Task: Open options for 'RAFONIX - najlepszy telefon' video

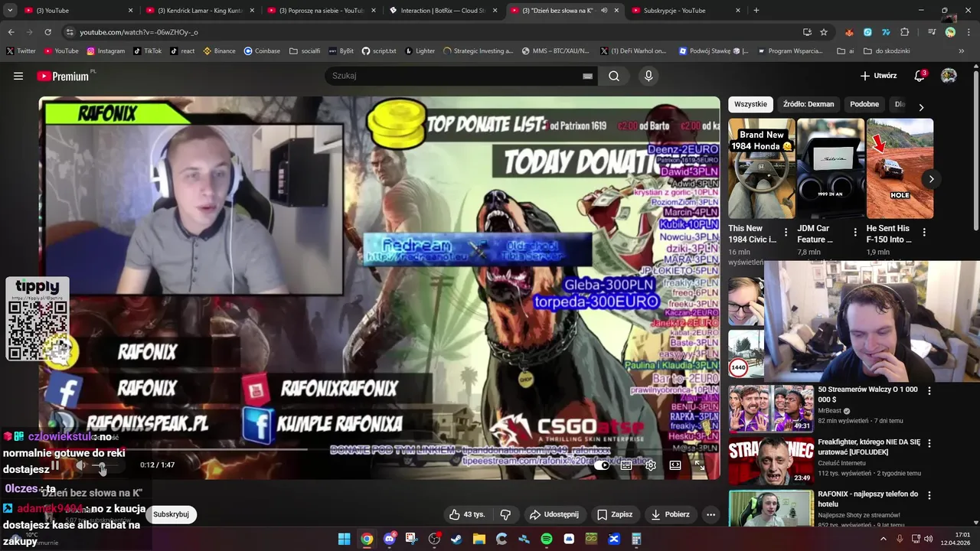Action: coord(929,496)
